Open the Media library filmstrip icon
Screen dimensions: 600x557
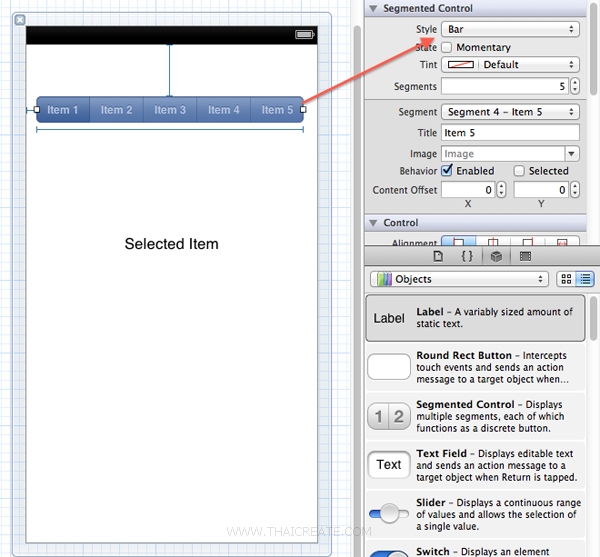[525, 256]
